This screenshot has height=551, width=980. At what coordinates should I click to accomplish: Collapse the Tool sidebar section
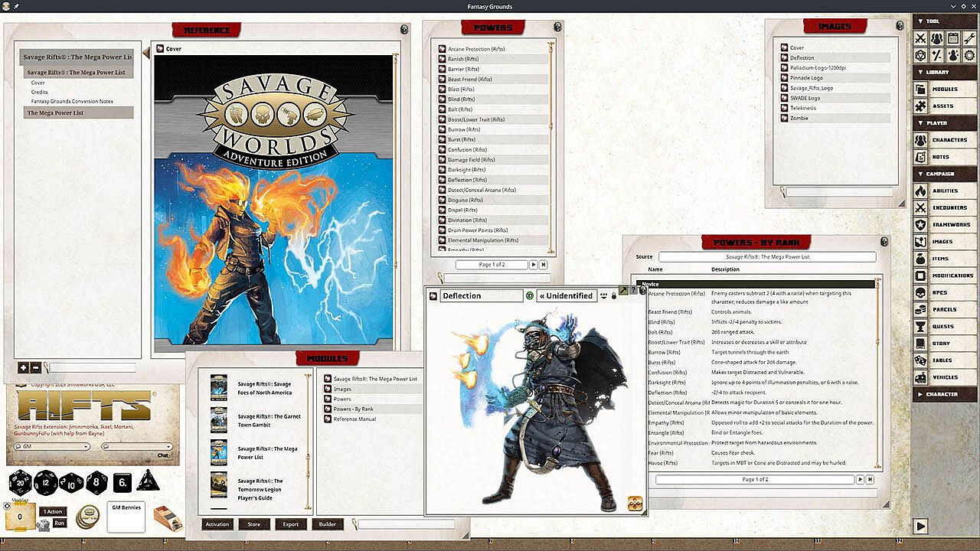click(945, 21)
